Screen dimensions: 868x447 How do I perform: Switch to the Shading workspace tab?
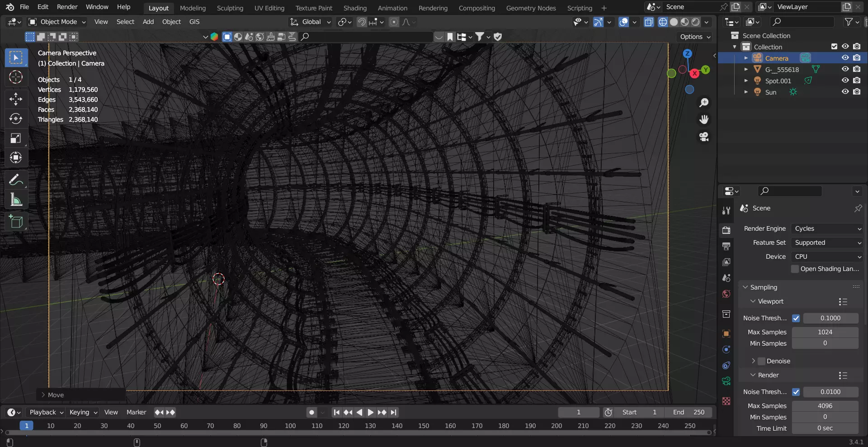point(355,8)
